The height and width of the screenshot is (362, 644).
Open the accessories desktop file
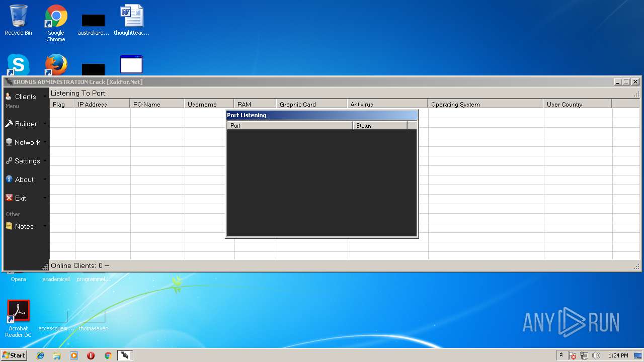click(x=56, y=320)
